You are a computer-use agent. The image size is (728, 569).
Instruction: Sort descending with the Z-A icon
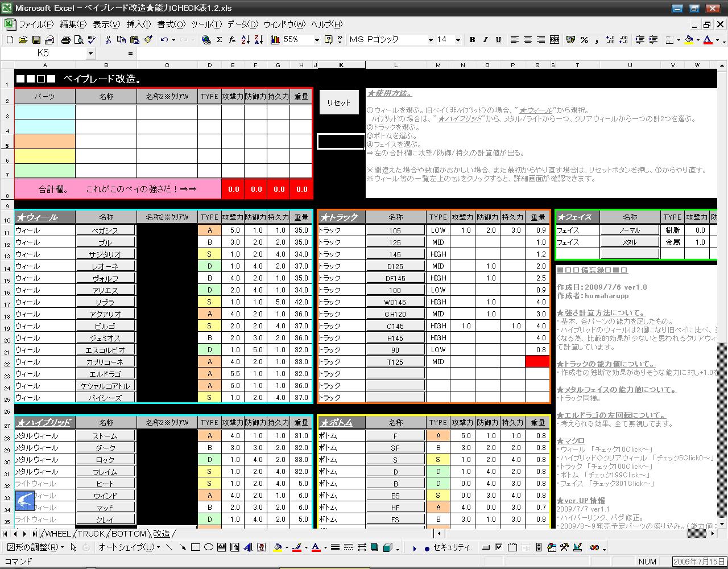pyautogui.click(x=259, y=40)
